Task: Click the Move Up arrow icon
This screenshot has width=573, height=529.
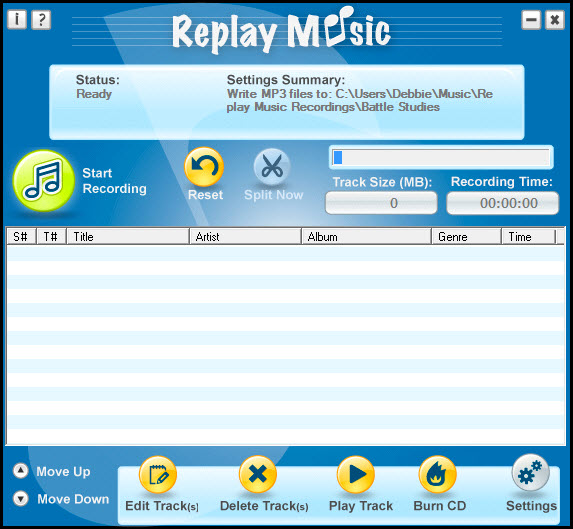Action: (20, 471)
